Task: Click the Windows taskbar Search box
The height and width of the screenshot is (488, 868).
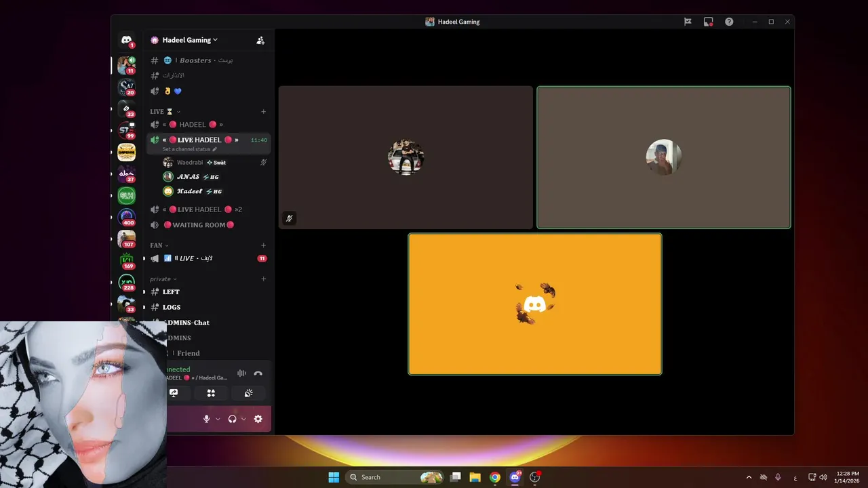Action: (x=395, y=477)
